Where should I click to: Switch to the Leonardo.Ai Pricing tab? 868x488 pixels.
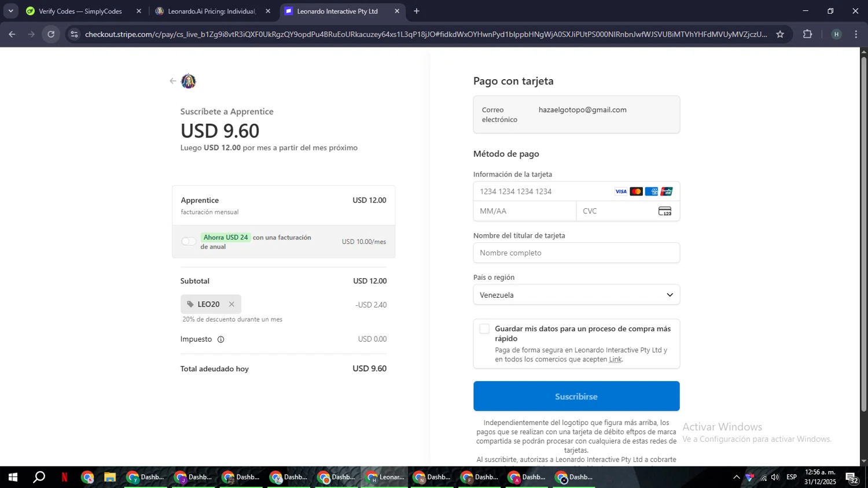(x=212, y=11)
